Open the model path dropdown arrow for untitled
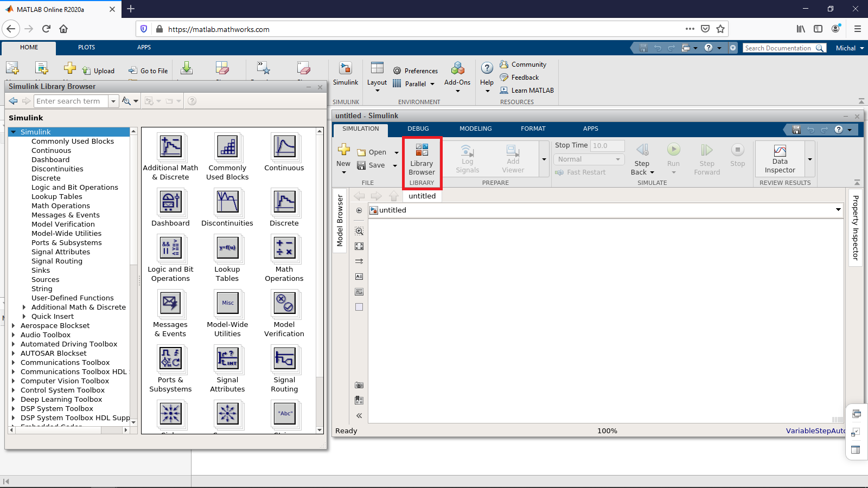 pos(838,210)
